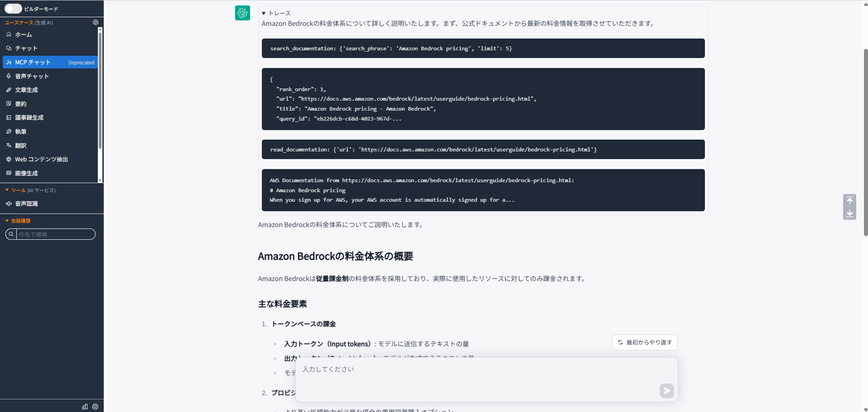The image size is (868, 412).
Task: Collapse the ツール (AI サービス) section
Action: tap(7, 190)
